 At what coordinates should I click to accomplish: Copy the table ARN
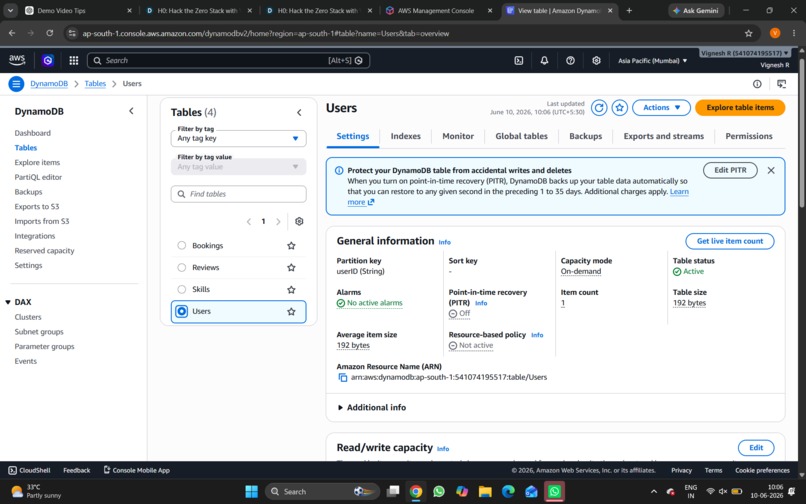coord(342,377)
